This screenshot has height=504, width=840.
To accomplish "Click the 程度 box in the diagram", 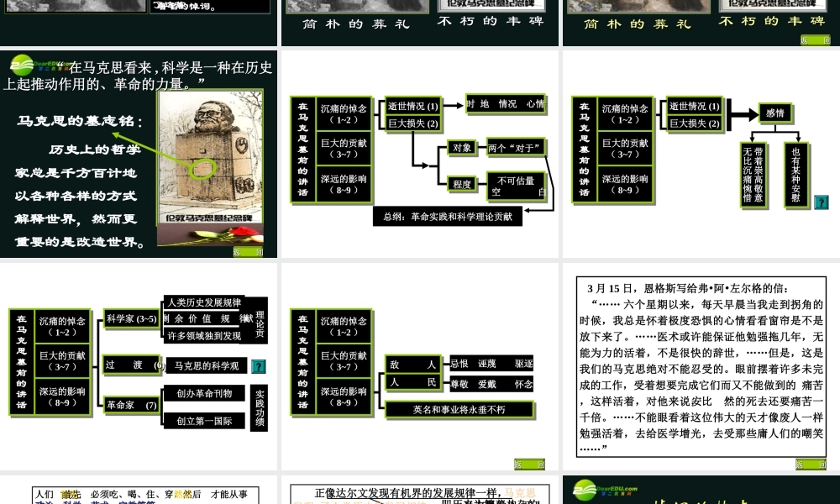I will tap(462, 184).
